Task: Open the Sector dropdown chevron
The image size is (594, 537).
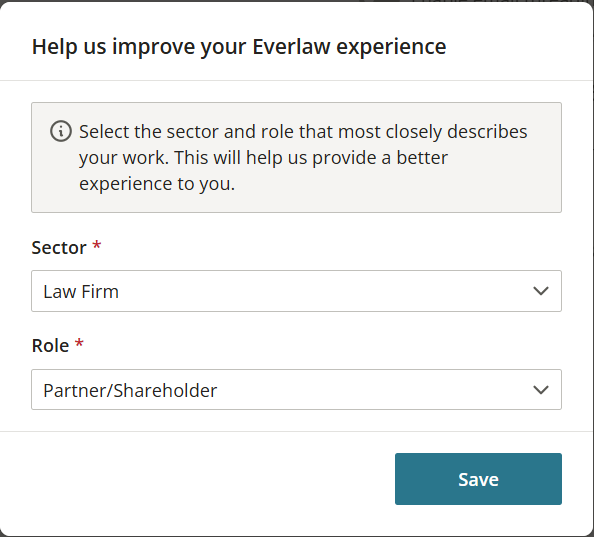Action: click(x=541, y=291)
